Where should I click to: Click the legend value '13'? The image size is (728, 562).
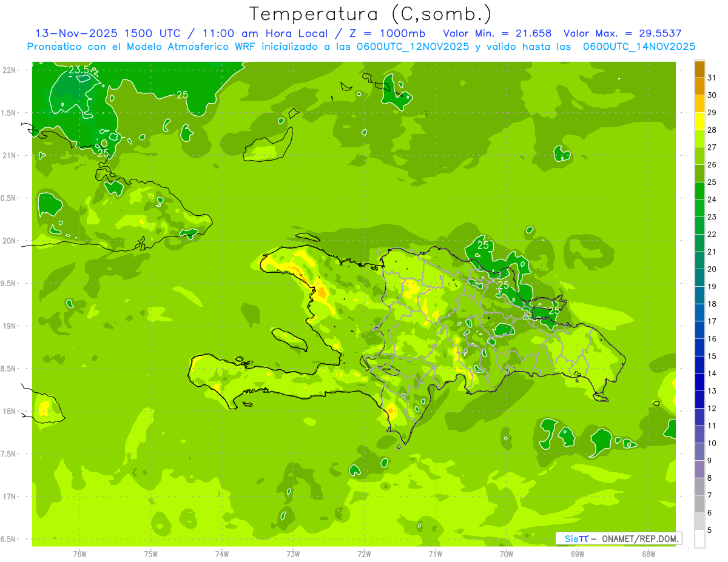click(x=712, y=391)
